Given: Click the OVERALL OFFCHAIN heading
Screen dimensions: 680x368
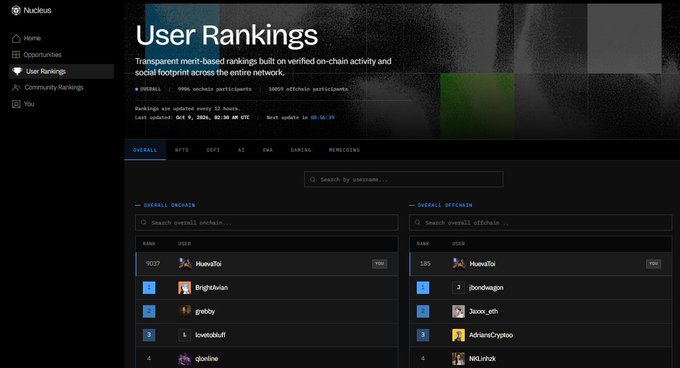Looking at the screenshot, I should point(445,205).
